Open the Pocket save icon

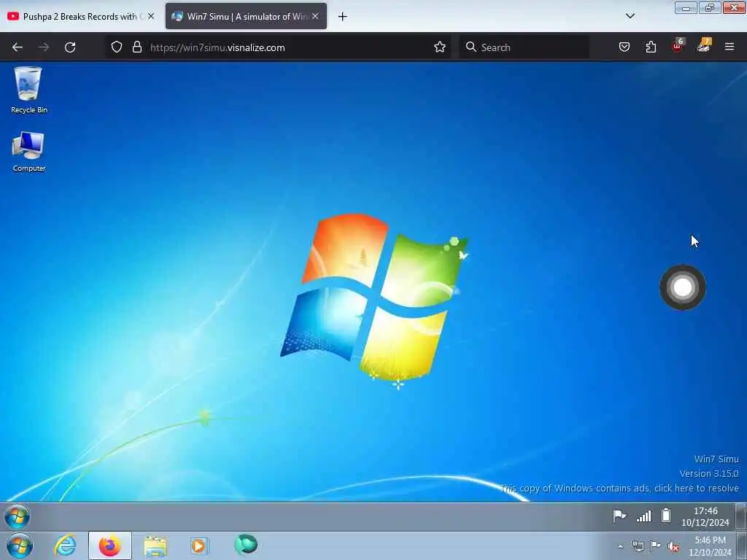point(624,47)
